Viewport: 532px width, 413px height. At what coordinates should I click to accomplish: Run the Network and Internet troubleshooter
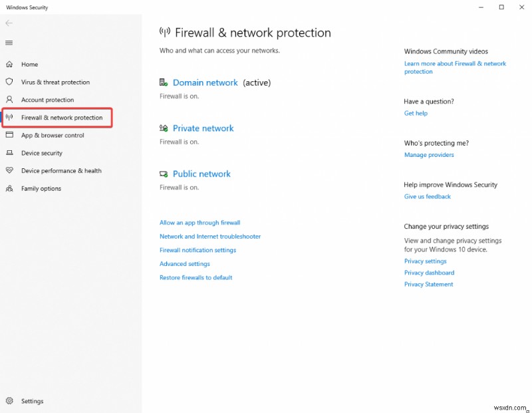click(x=210, y=236)
